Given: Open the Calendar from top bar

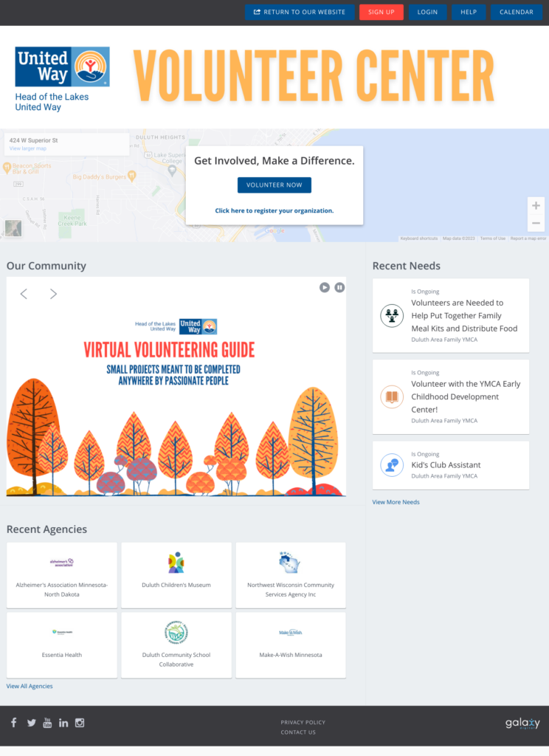Looking at the screenshot, I should (517, 12).
